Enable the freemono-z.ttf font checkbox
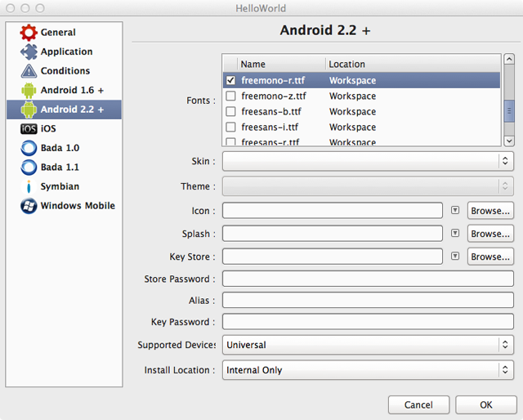Screen dimensions: 523x420 230,96
